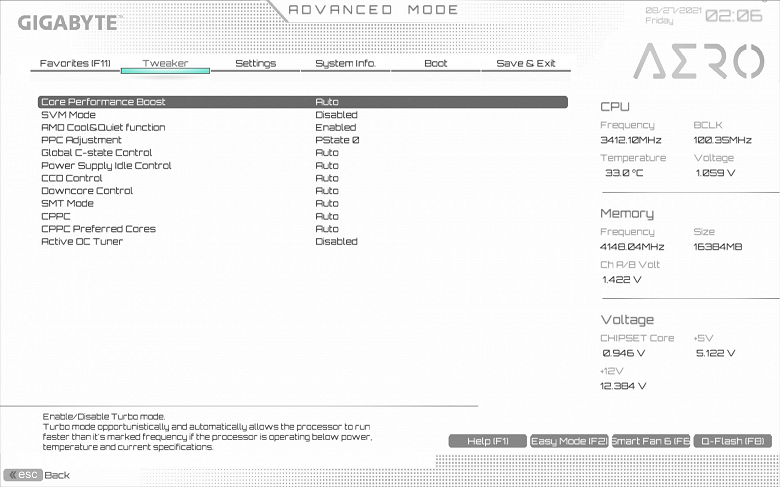
Task: Click the Help (F1) button
Action: (488, 441)
